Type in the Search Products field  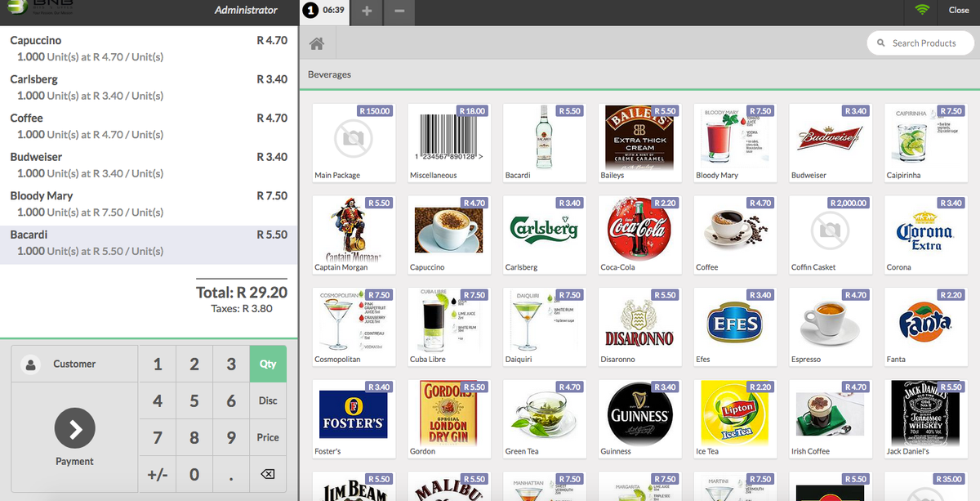pyautogui.click(x=927, y=43)
